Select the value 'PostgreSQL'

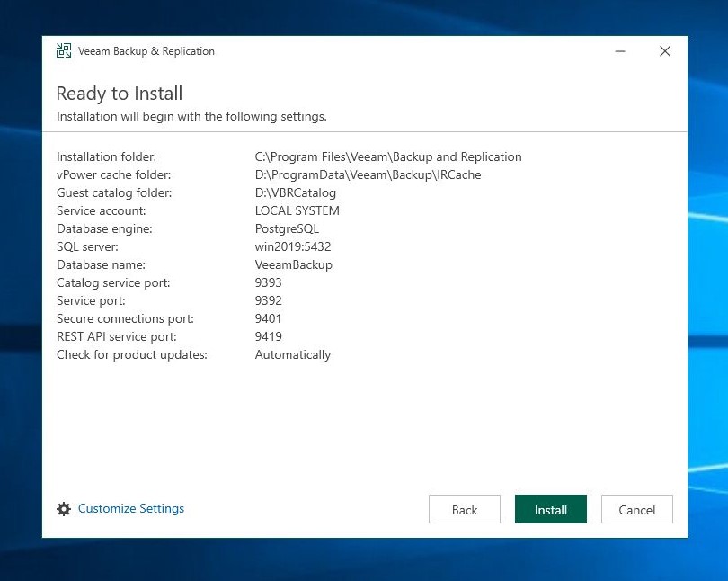coord(287,229)
